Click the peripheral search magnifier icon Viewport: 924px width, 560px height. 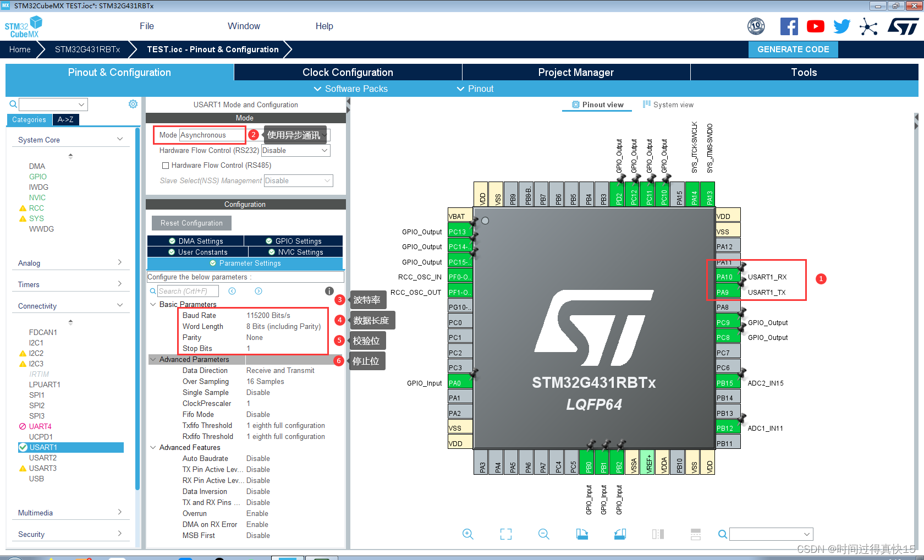pyautogui.click(x=13, y=104)
